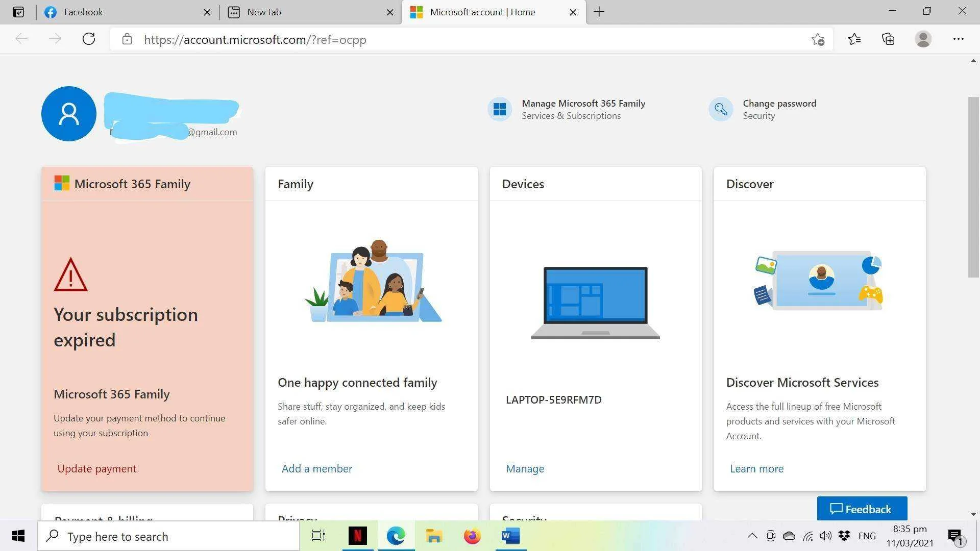Close the Microsoft account tab
Image resolution: width=980 pixels, height=551 pixels.
573,12
